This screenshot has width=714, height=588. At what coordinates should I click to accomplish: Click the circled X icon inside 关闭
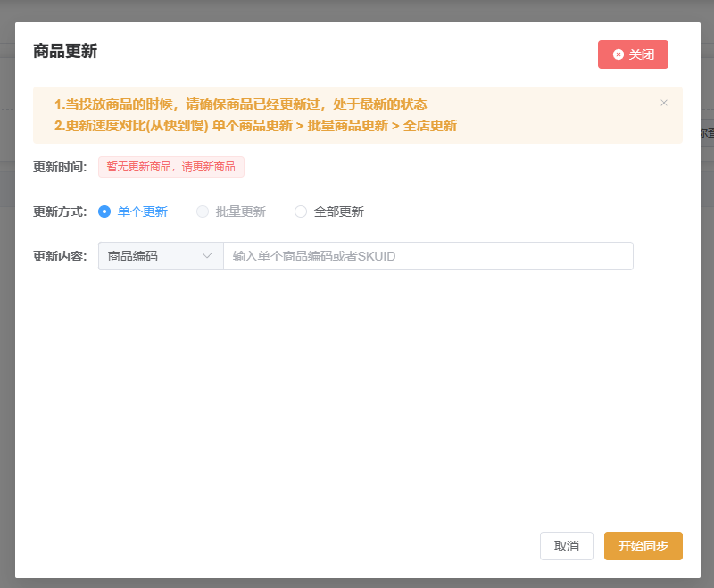click(x=619, y=54)
